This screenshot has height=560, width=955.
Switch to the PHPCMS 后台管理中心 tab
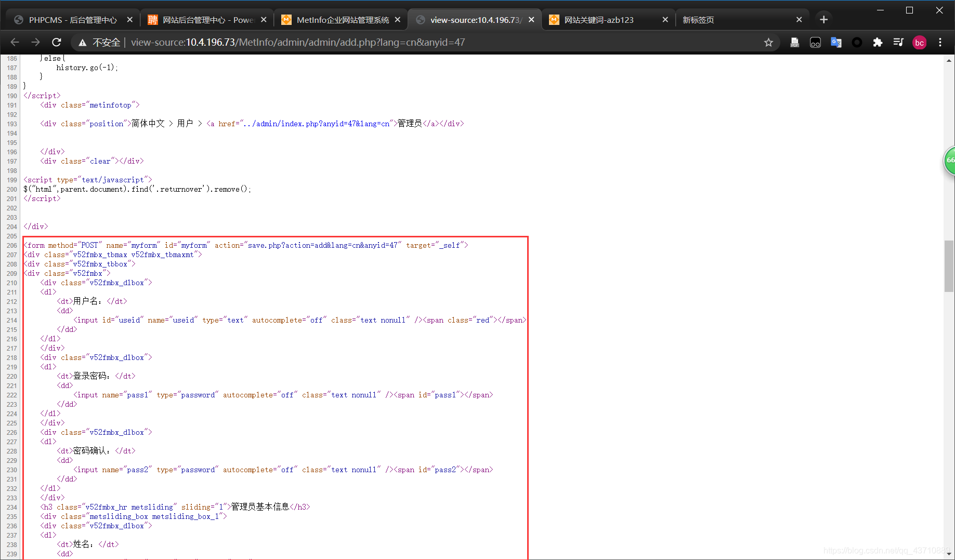73,20
